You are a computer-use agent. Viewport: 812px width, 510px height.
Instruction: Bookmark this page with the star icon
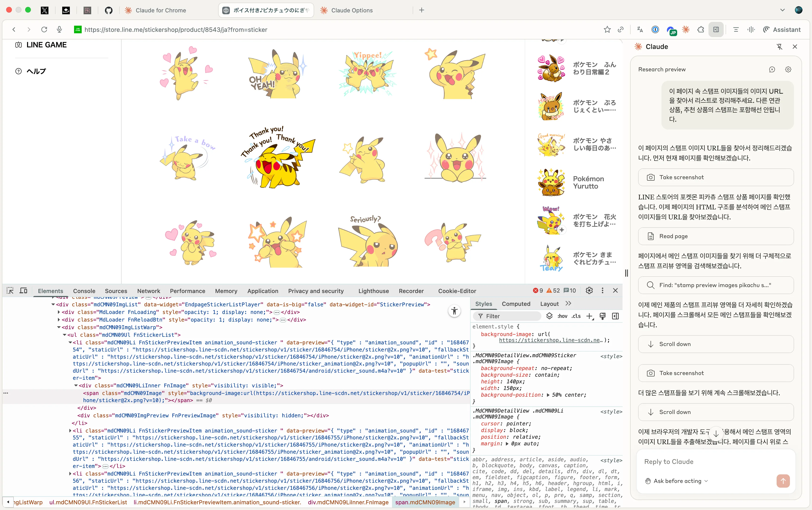click(607, 30)
